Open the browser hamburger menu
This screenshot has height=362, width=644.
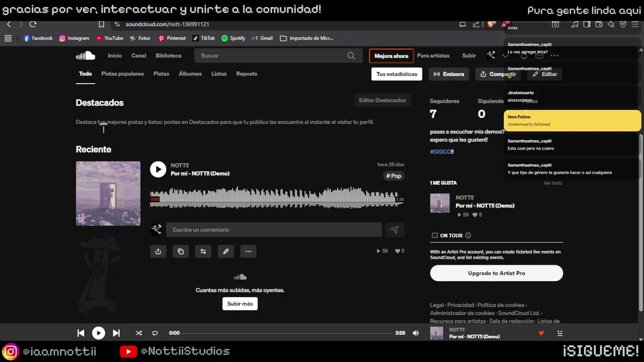(x=636, y=24)
